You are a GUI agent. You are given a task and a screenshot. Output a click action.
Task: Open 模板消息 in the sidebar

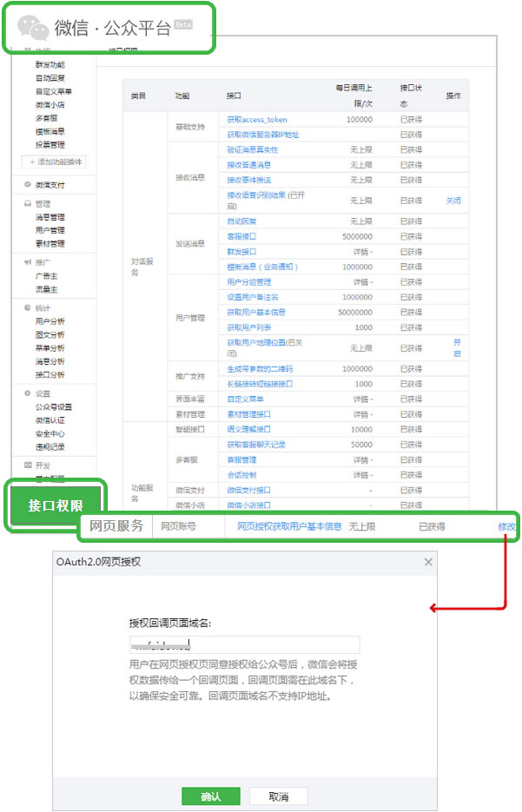click(x=50, y=131)
